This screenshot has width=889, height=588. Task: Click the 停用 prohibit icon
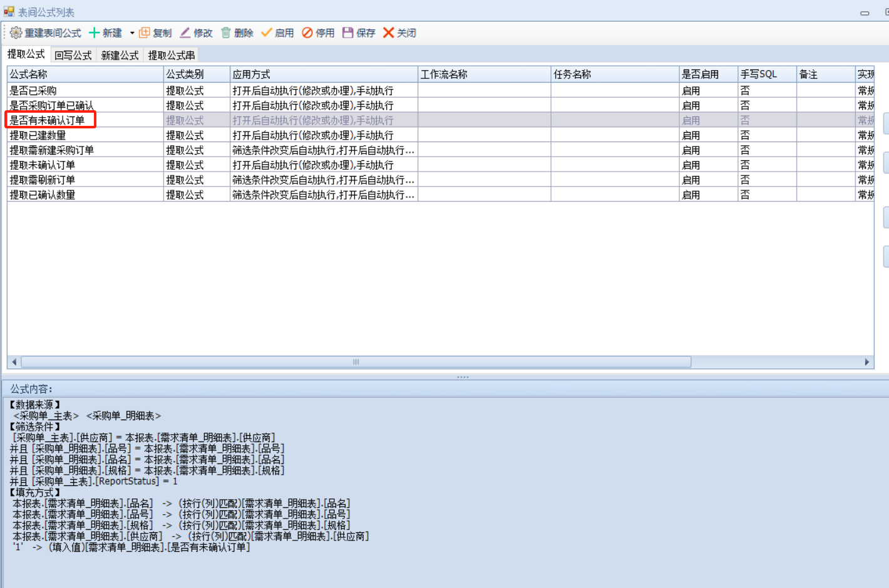pos(307,33)
